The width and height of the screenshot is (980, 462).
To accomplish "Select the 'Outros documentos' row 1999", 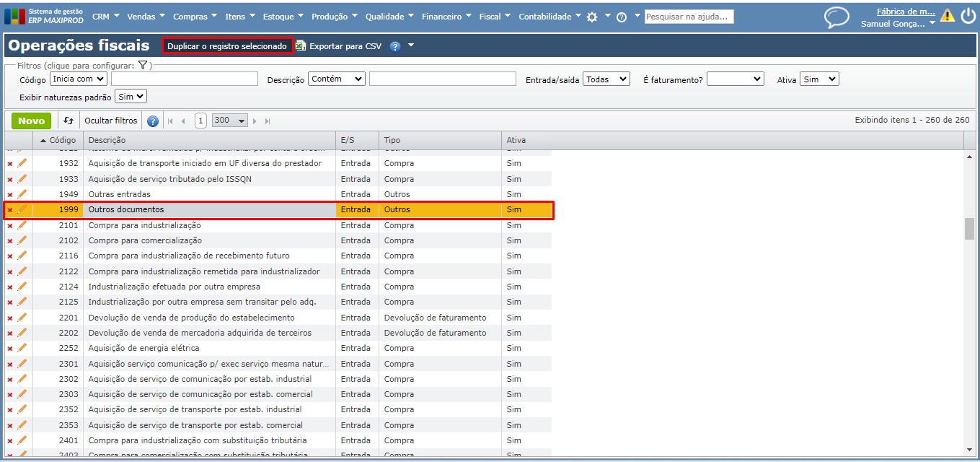I will (278, 210).
